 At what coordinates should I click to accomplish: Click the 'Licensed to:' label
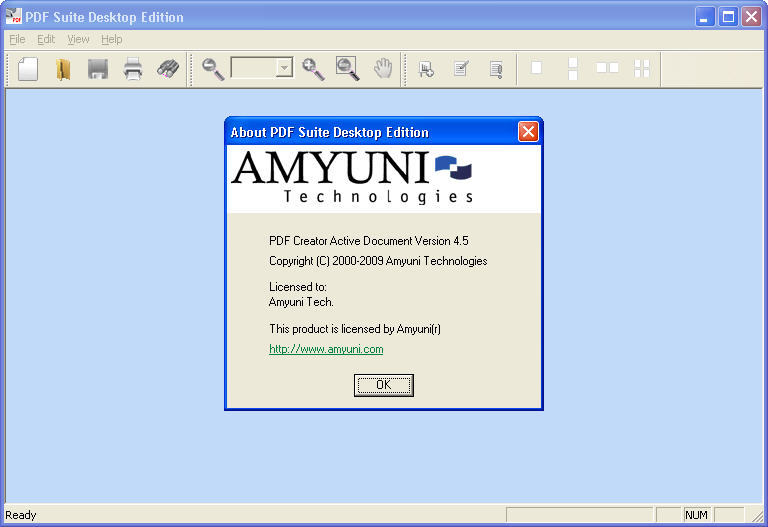click(x=298, y=287)
